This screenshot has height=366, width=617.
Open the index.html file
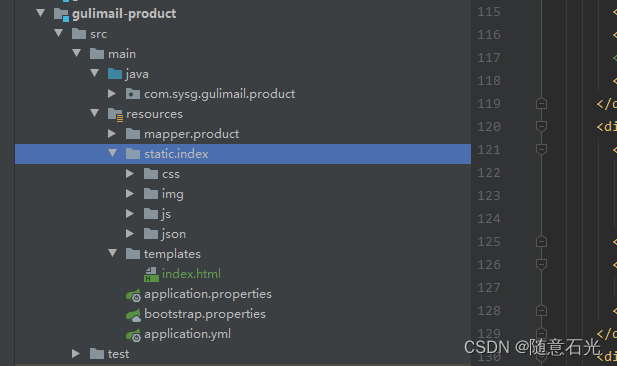point(191,274)
